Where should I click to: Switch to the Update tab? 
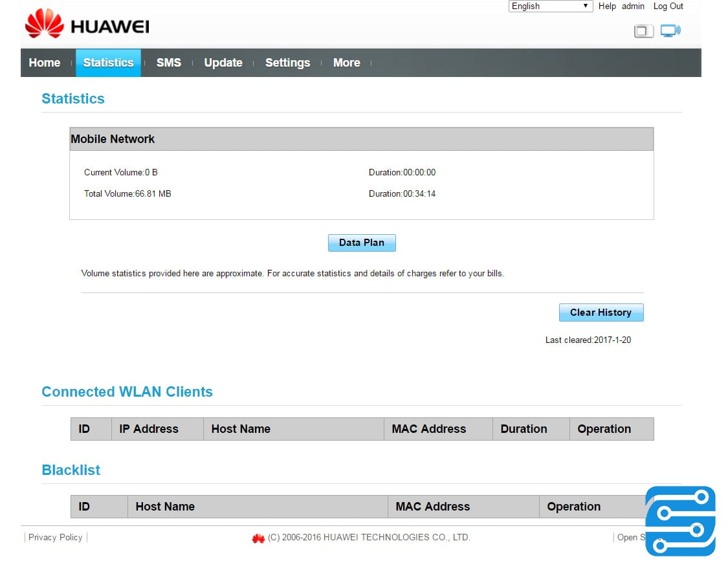[x=223, y=63]
